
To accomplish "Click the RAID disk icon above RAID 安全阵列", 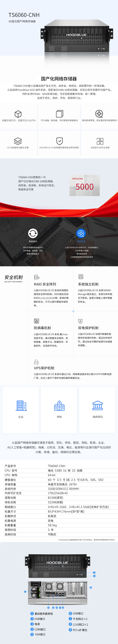I will (x=37, y=277).
